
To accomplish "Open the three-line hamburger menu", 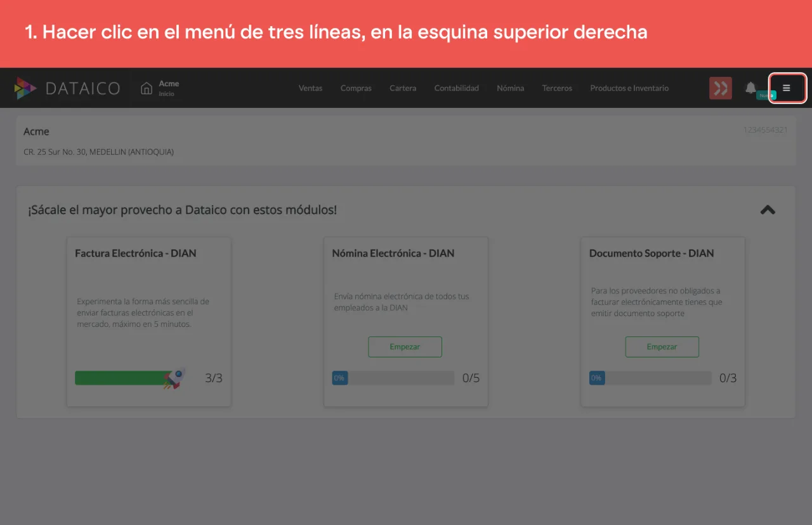I will coord(787,88).
